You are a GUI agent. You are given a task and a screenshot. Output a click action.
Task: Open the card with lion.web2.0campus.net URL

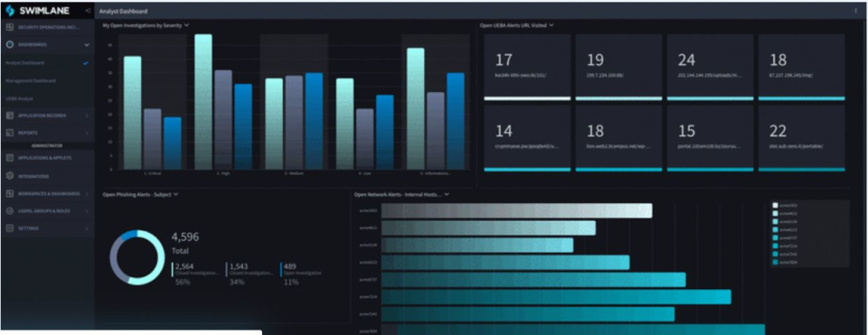(x=618, y=138)
